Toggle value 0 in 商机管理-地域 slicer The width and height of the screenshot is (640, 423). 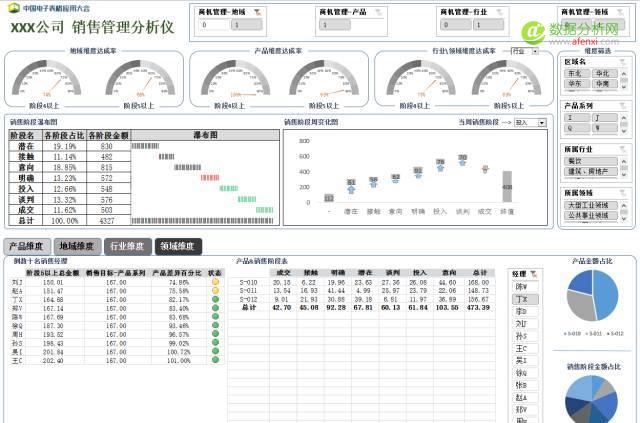213,25
